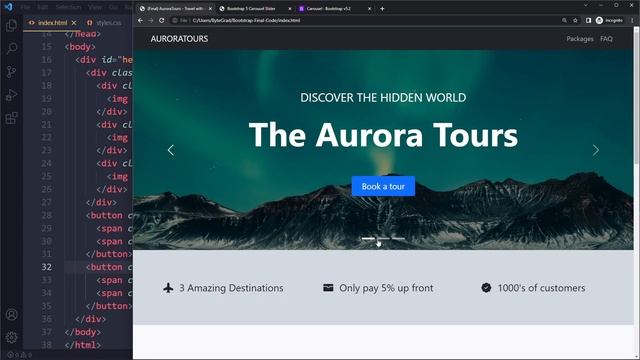
Task: Open the Manage gear in VS Code
Action: click(x=11, y=338)
